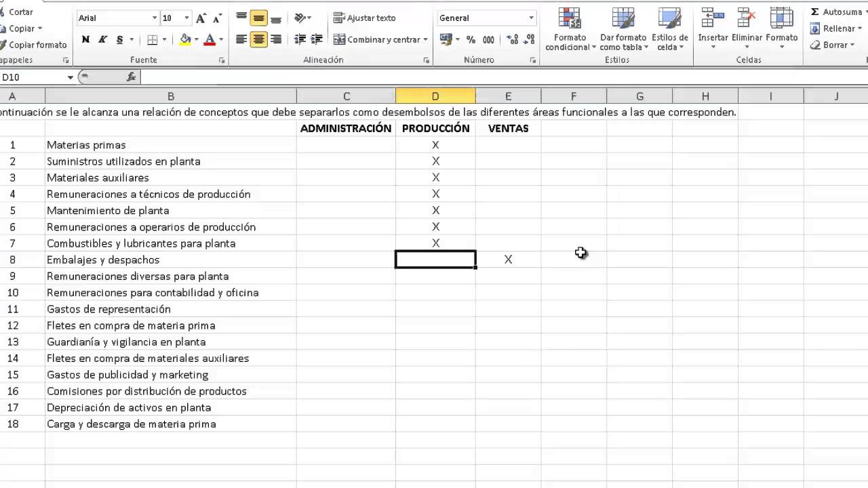Viewport: 868px width, 488px height.
Task: Click the borders icon
Action: 152,40
